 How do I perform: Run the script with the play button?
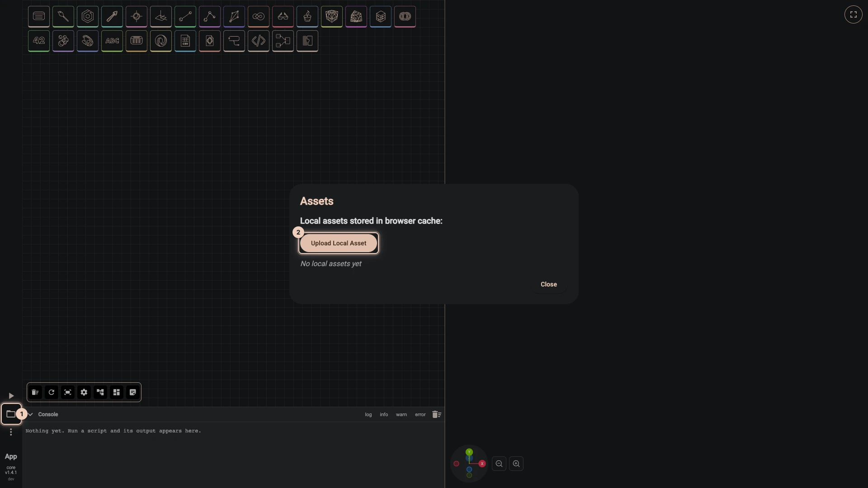point(11,396)
